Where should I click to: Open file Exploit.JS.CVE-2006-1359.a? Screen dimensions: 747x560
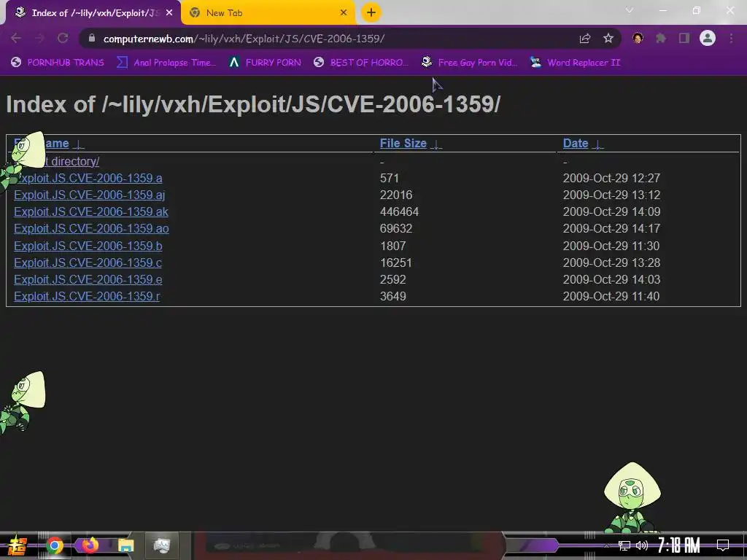click(x=90, y=178)
